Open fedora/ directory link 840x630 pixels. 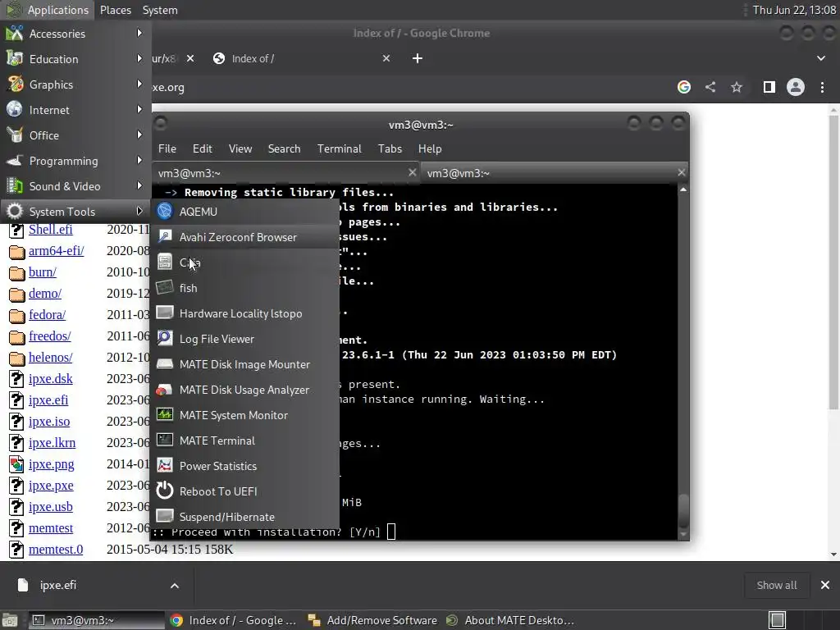point(47,315)
